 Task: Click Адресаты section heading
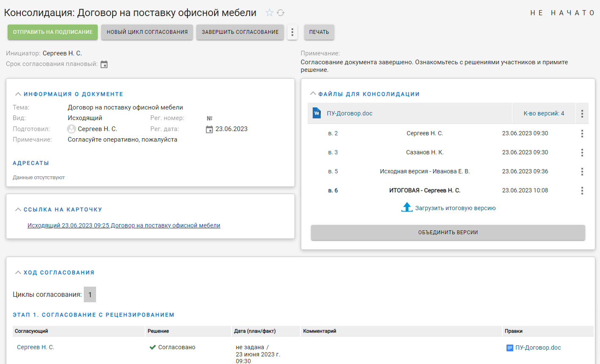pyautogui.click(x=31, y=163)
